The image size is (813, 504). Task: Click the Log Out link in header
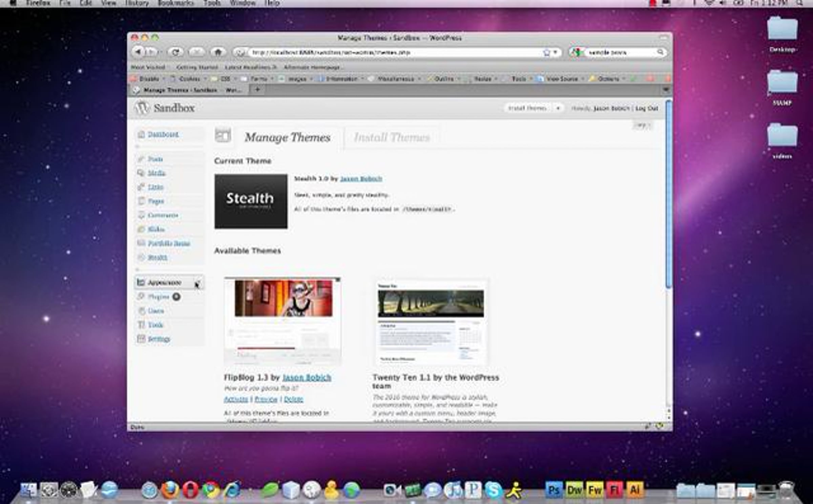[x=647, y=108]
